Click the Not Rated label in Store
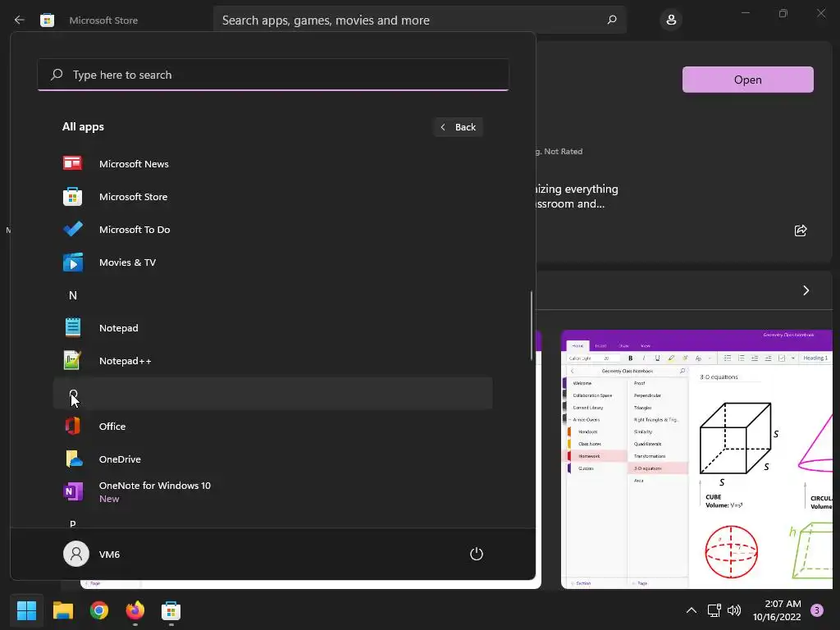Viewport: 840px width, 630px height. click(x=563, y=152)
